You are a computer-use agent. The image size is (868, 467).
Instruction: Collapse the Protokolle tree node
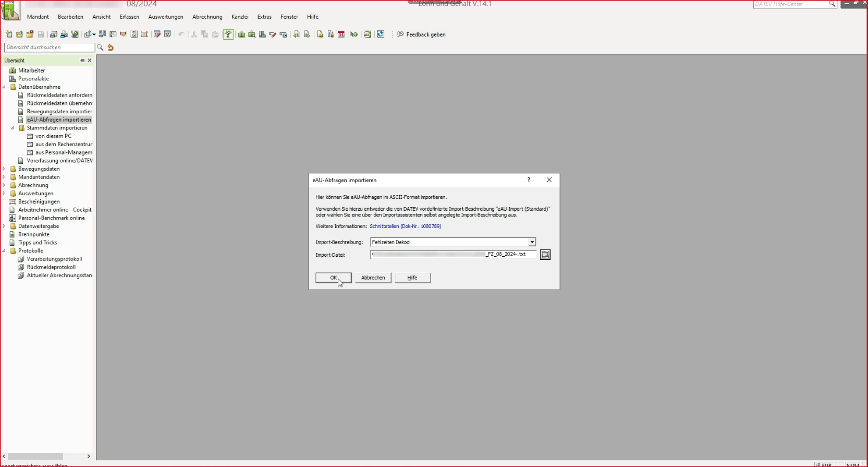4,251
